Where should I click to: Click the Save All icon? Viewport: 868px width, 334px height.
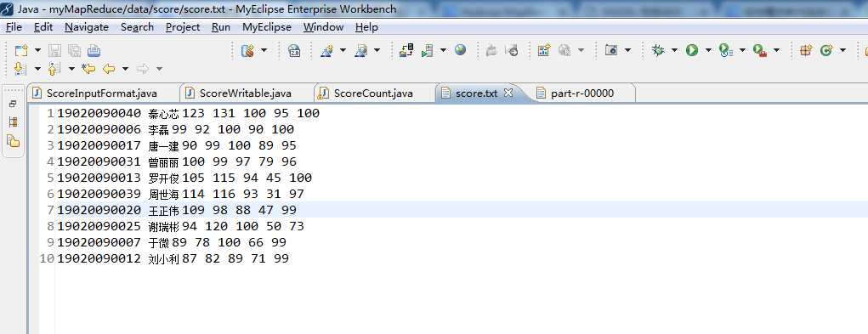pos(74,51)
